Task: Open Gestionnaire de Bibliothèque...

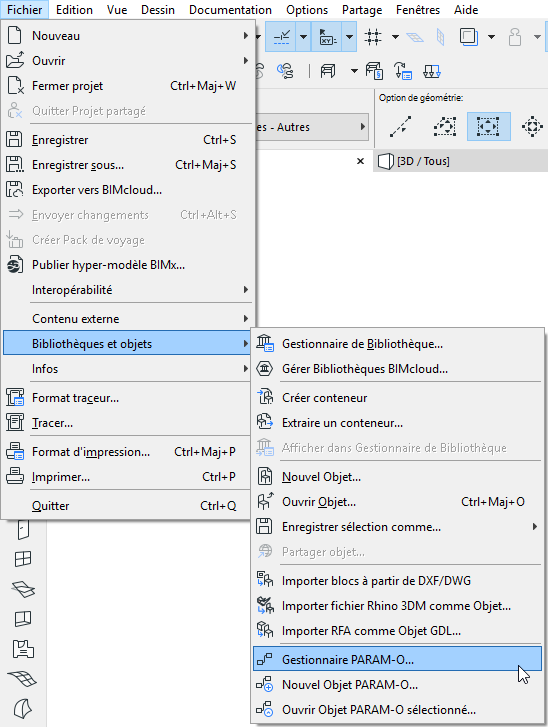Action: coord(397,344)
